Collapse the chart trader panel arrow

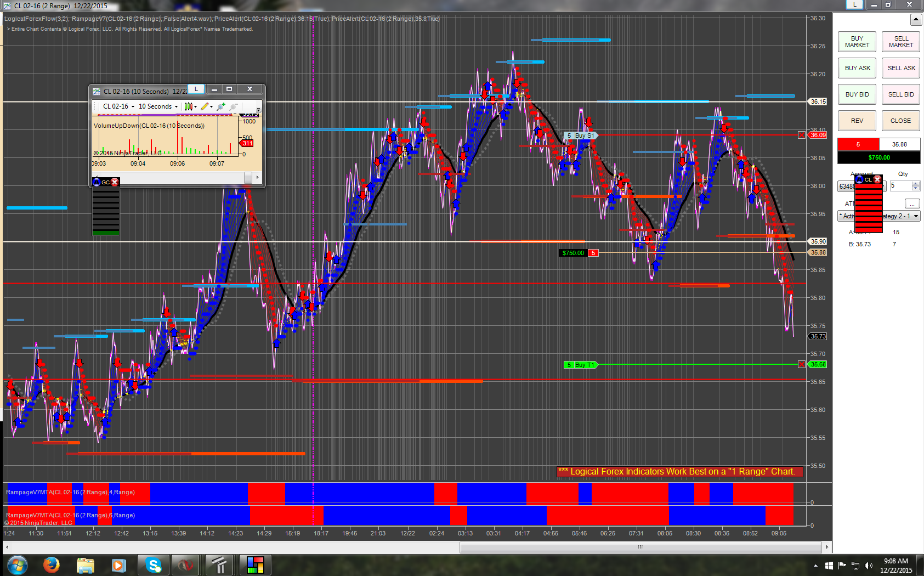[x=916, y=20]
